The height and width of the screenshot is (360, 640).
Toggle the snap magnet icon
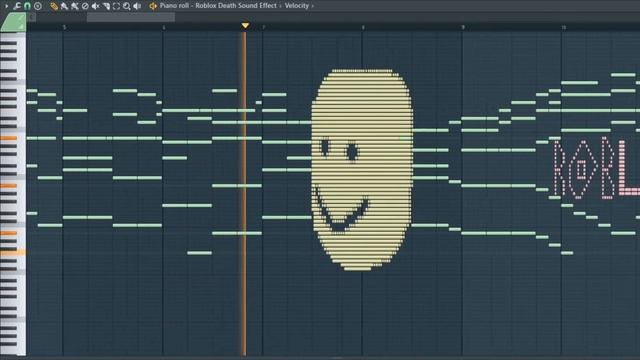tap(27, 6)
